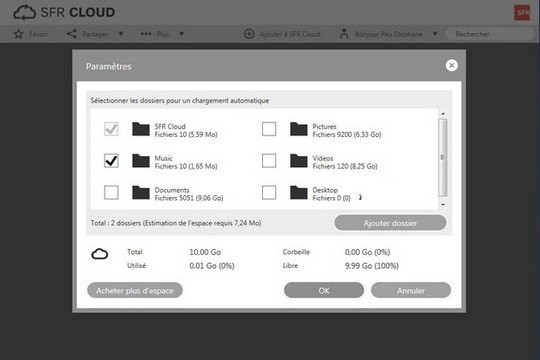The height and width of the screenshot is (360, 540).
Task: Click the Pictures folder icon
Action: tap(299, 129)
